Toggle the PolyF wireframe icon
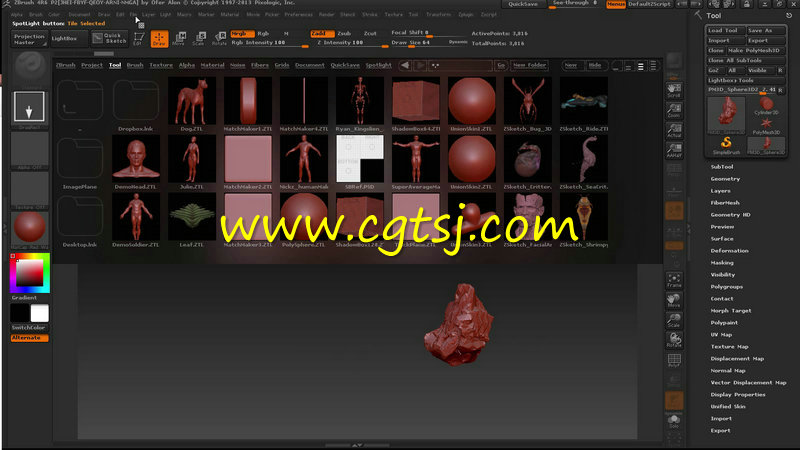Viewport: 800px width, 450px height. click(x=674, y=360)
